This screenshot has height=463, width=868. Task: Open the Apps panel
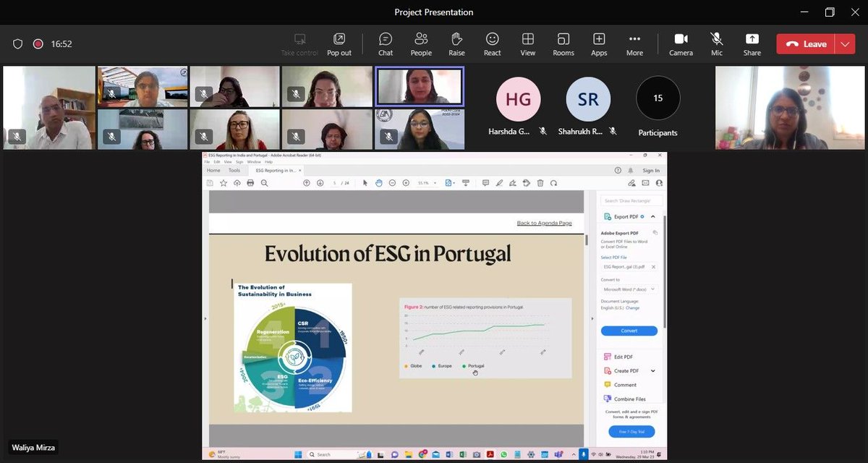(599, 44)
